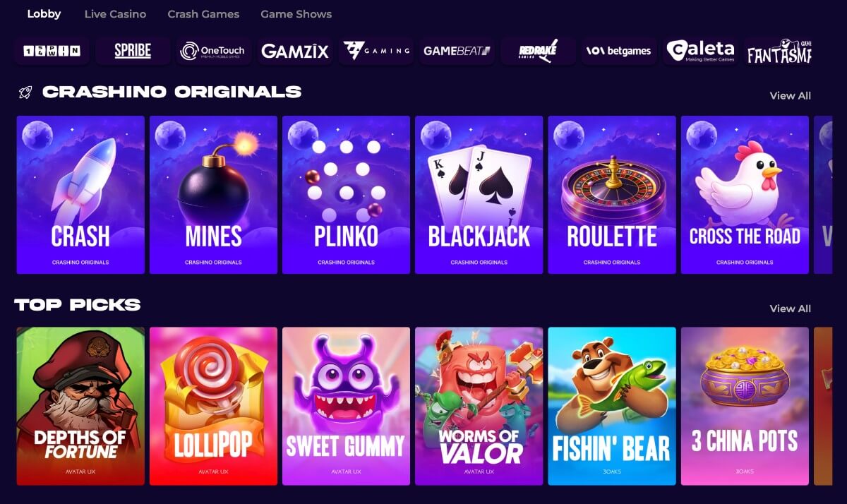This screenshot has width=847, height=504.
Task: Click the 1win provider logo
Action: [x=52, y=51]
